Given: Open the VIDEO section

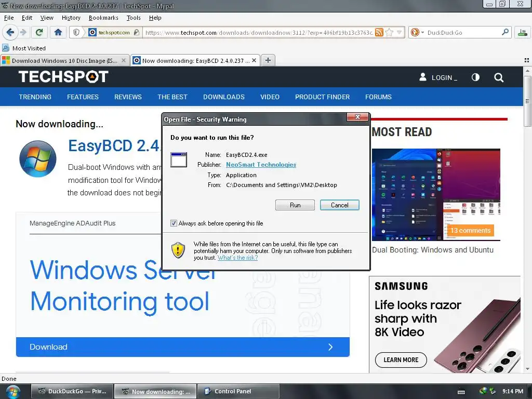Looking at the screenshot, I should 270,97.
